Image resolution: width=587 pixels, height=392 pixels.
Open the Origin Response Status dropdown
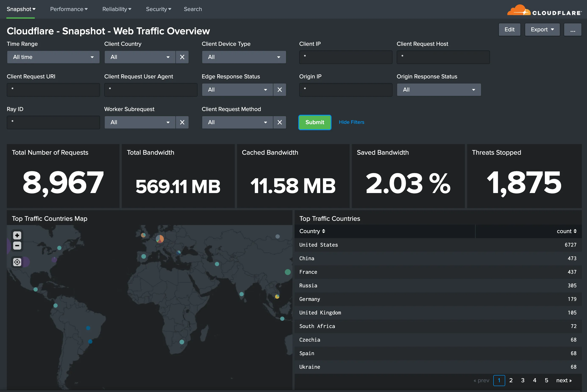[x=439, y=89]
